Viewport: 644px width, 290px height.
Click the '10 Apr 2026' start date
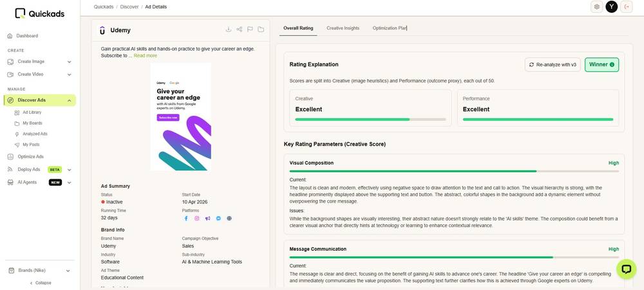[x=194, y=202]
